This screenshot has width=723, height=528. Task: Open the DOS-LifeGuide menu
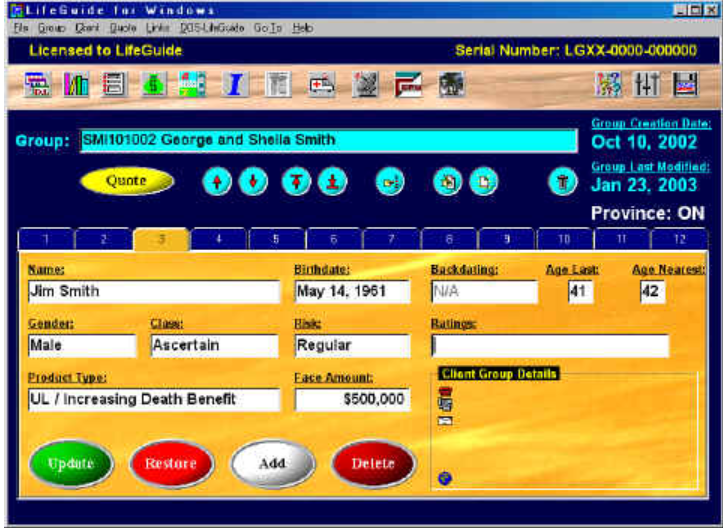[212, 28]
